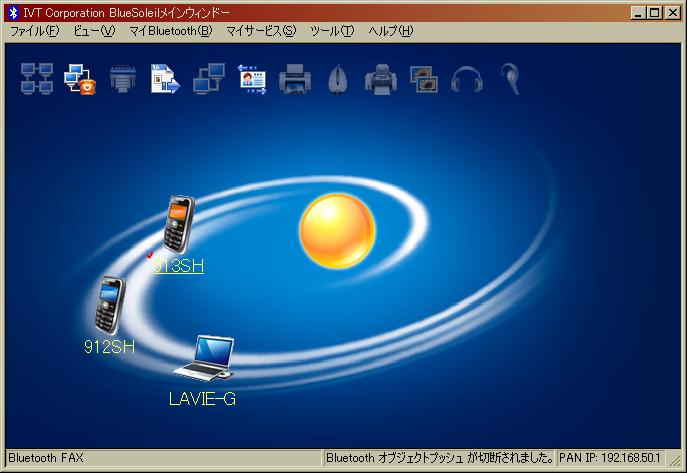Viewport: 687px width, 473px height.
Task: Select the Bluetooth FAX service icon
Action: pyautogui.click(x=381, y=79)
